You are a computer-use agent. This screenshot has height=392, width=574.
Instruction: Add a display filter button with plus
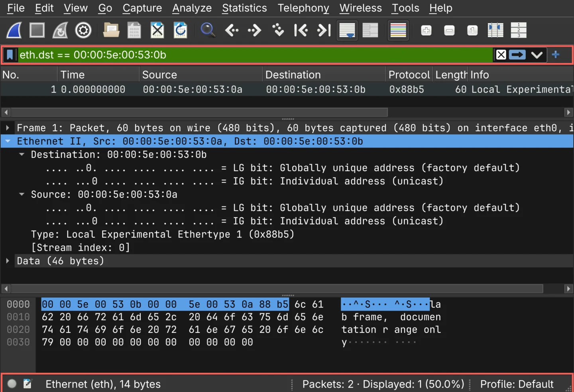556,55
